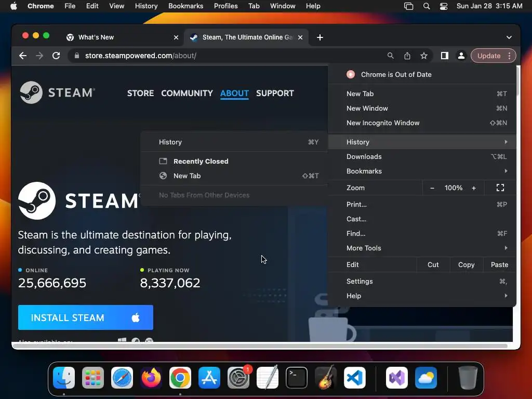Launch Safari from the Dock
This screenshot has height=399, width=532.
click(x=122, y=378)
